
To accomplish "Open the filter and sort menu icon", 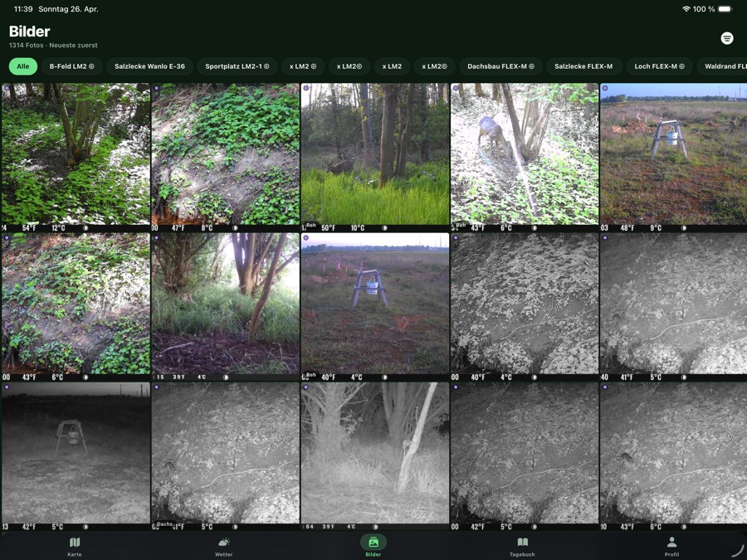I will click(x=726, y=38).
